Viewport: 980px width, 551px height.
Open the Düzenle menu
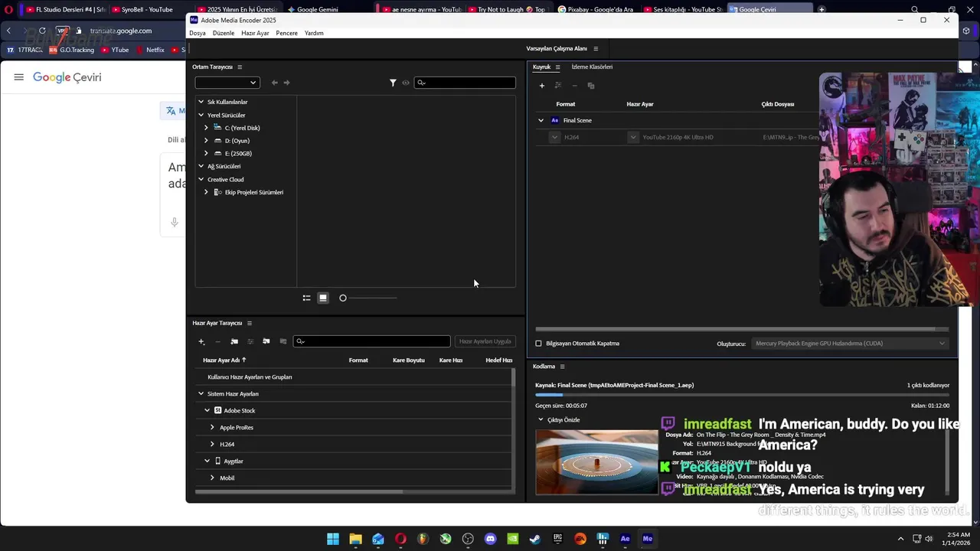(x=224, y=33)
